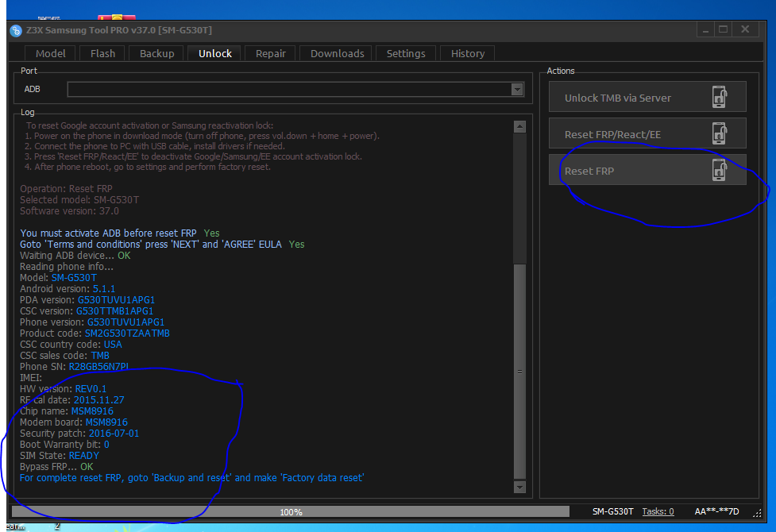Image resolution: width=776 pixels, height=532 pixels.
Task: Click product code SM2G530TZAATMB
Action: [127, 333]
